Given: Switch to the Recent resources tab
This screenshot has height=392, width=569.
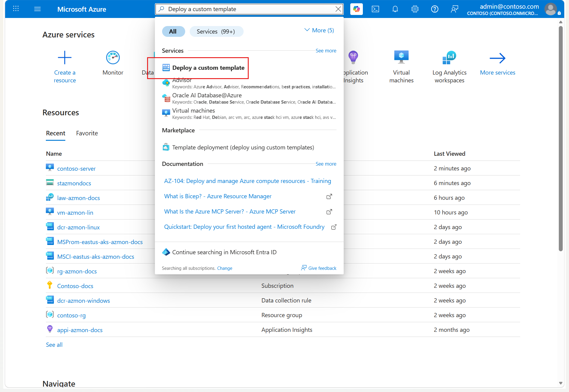Looking at the screenshot, I should (56, 133).
